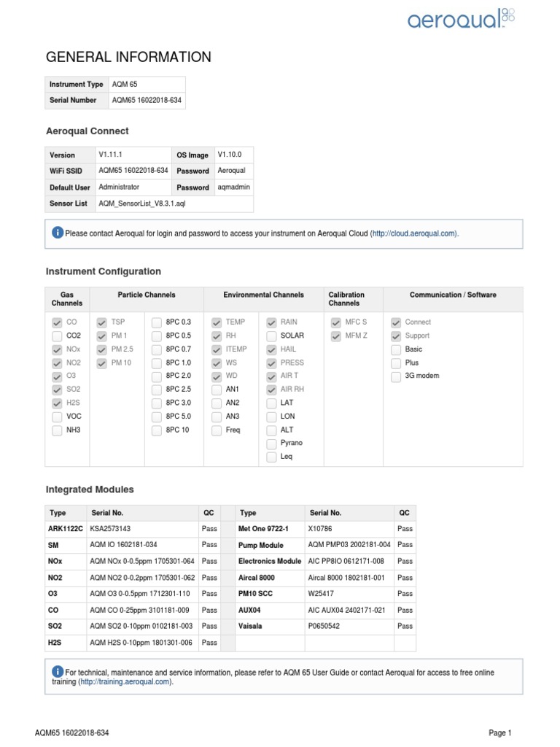Uncheck the Connect software checkbox
Screen dimensions: 560x747
(x=396, y=322)
